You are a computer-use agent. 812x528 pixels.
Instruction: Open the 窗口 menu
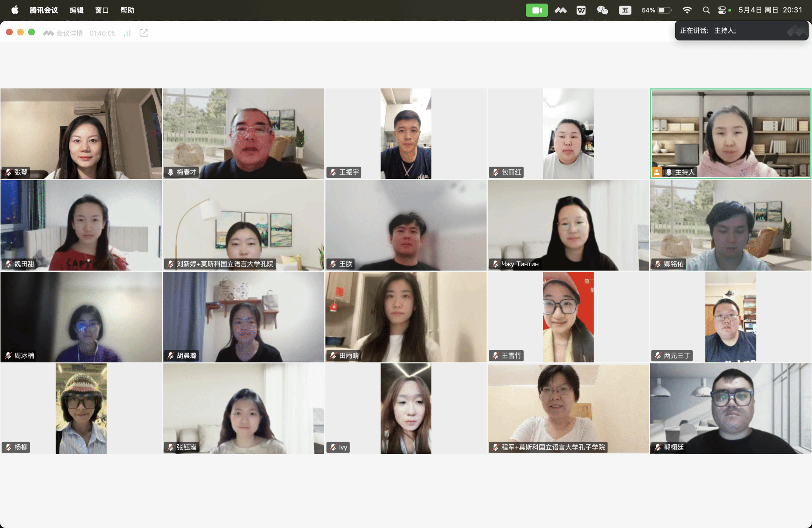[102, 10]
